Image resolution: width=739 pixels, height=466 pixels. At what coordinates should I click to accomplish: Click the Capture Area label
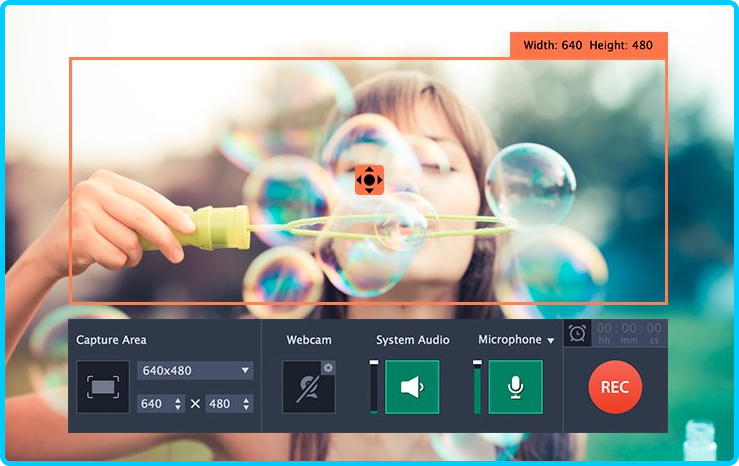coord(111,340)
